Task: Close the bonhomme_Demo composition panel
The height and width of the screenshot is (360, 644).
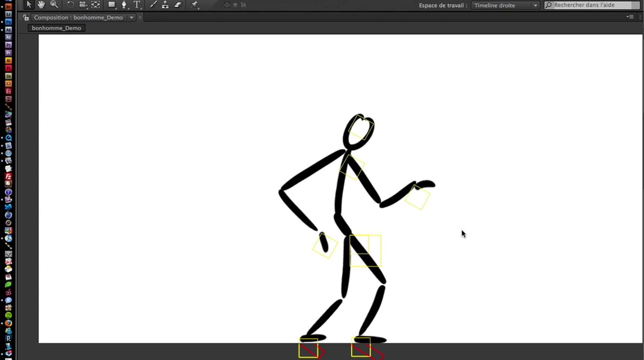Action: click(140, 18)
